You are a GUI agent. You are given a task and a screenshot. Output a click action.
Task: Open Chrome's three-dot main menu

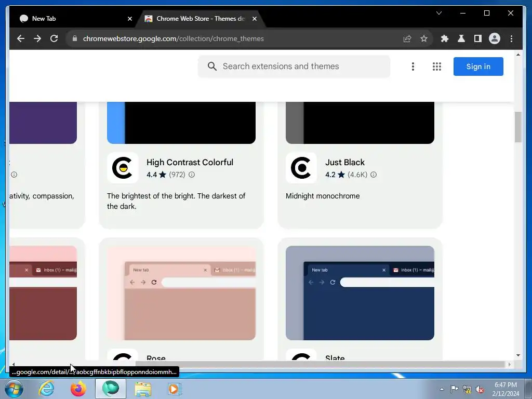(x=511, y=38)
